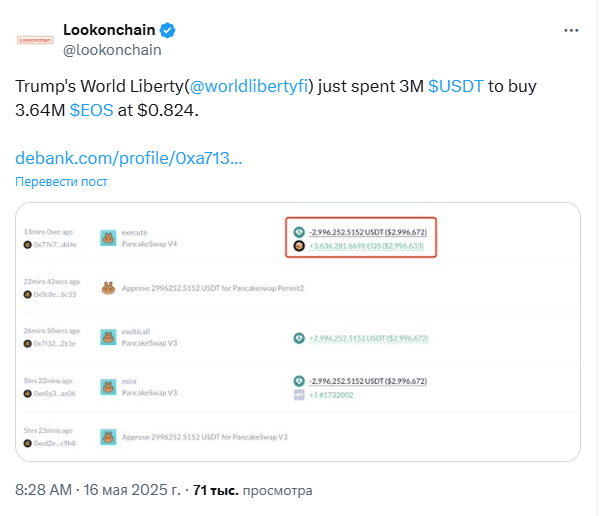Open the $EOS cashtag link
This screenshot has height=516, width=601.
(92, 110)
